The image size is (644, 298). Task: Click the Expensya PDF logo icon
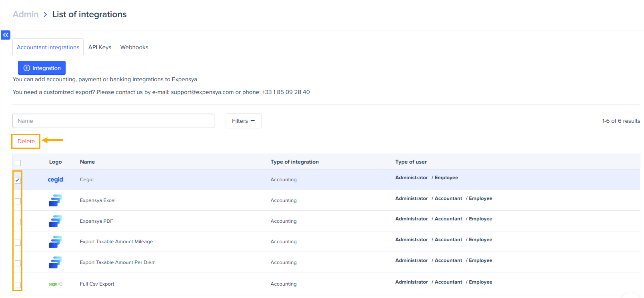pos(55,221)
